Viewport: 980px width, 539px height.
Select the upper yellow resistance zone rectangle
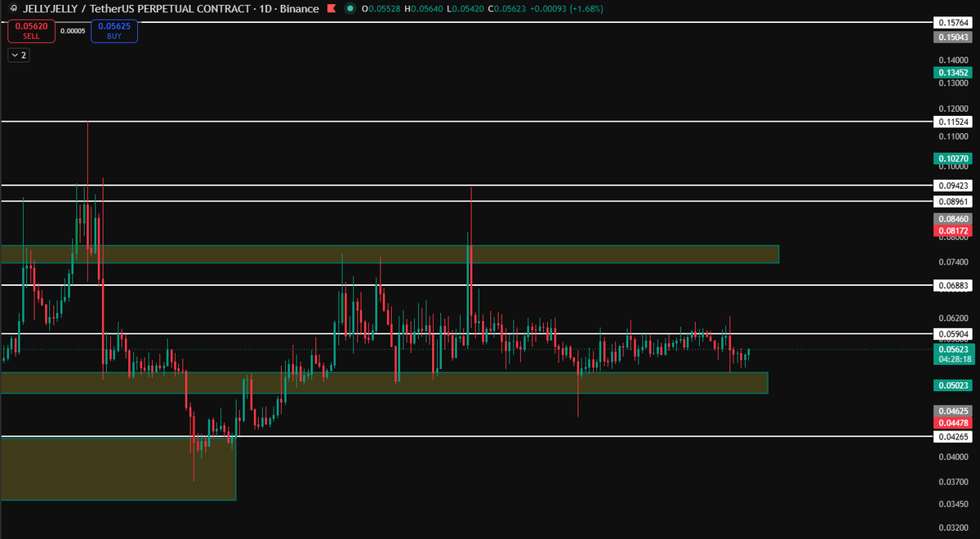[390, 254]
